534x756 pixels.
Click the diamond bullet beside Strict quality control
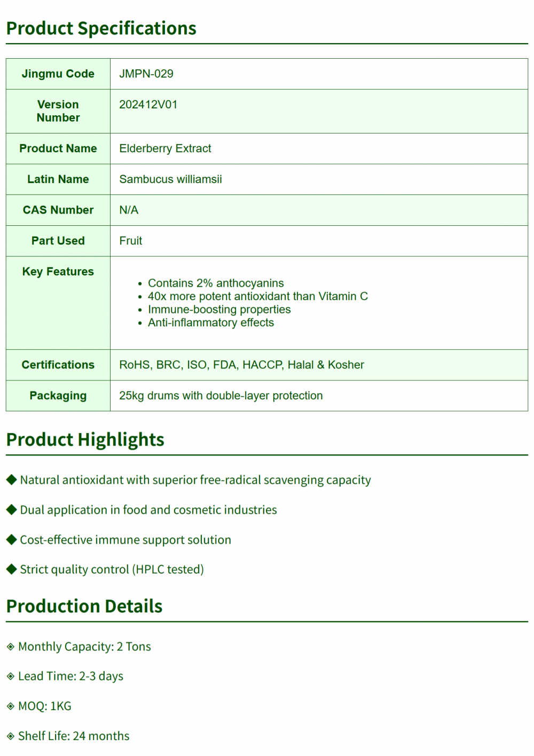click(12, 569)
